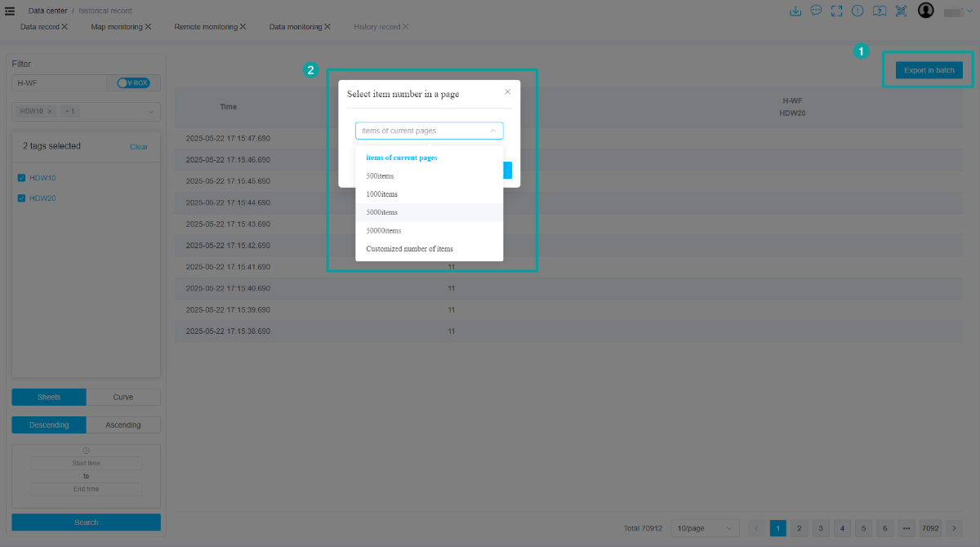This screenshot has width=980, height=547.
Task: Uncheck the HDW10 tag checkbox
Action: tap(21, 178)
